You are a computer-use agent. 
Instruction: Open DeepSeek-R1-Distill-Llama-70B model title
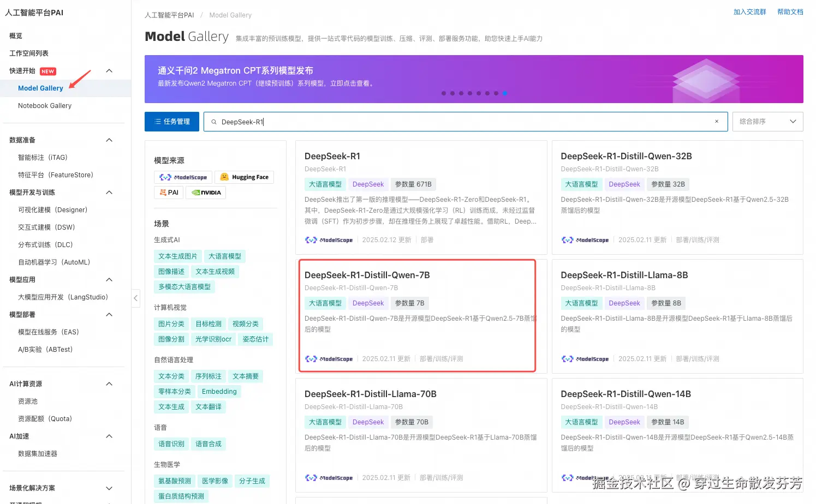[371, 394]
